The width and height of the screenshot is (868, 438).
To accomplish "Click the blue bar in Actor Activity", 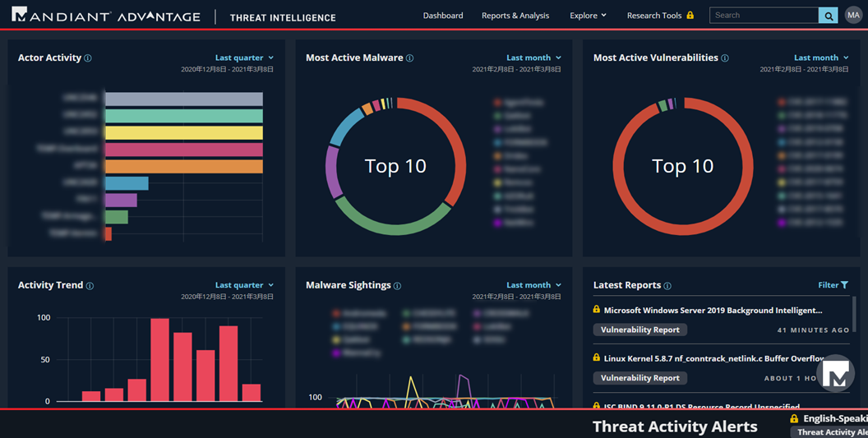I will tap(127, 183).
